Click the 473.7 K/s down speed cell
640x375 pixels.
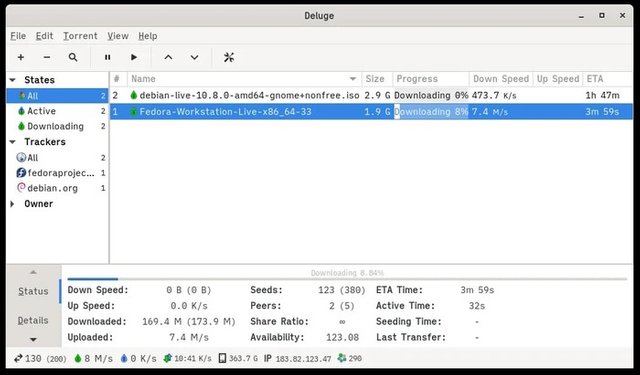(x=494, y=95)
